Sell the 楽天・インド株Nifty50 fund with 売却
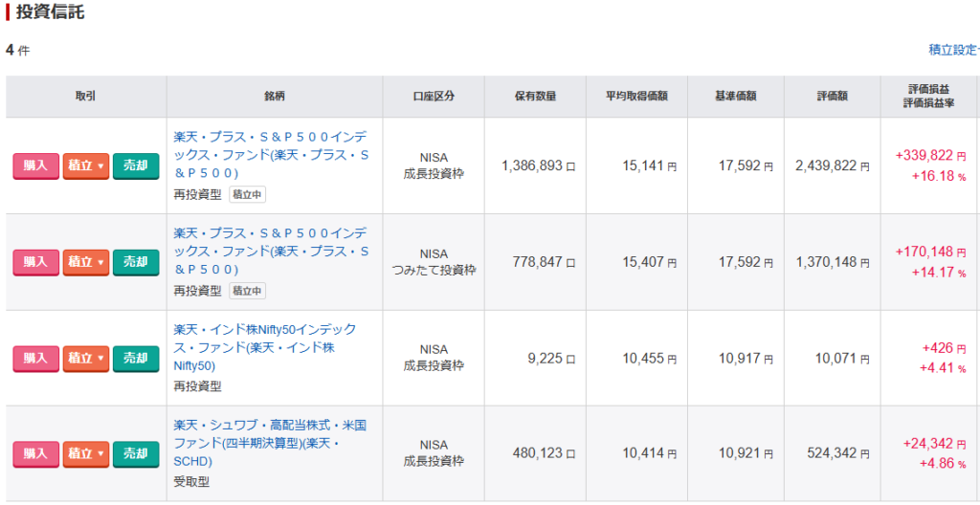Image resolution: width=980 pixels, height=505 pixels. point(135,359)
